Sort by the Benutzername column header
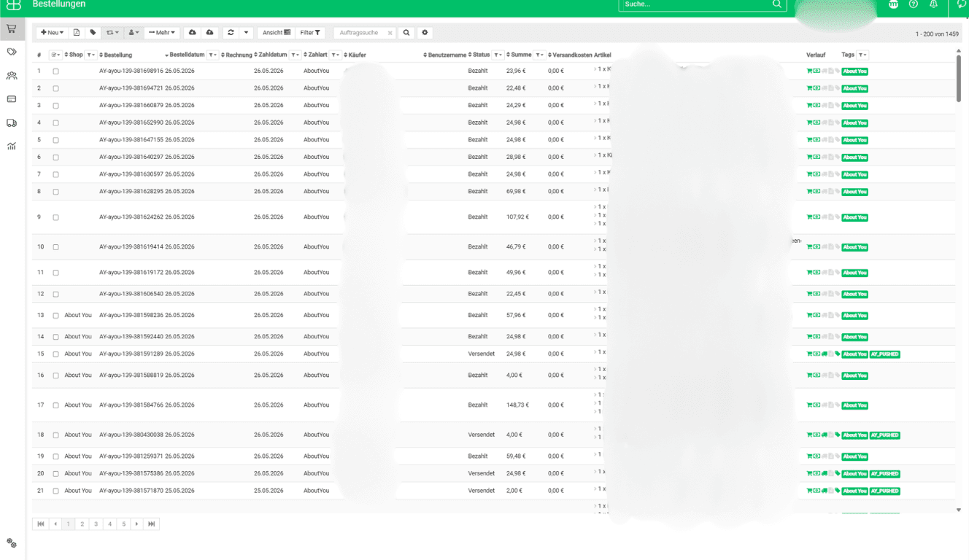The width and height of the screenshot is (969, 560). coord(445,55)
